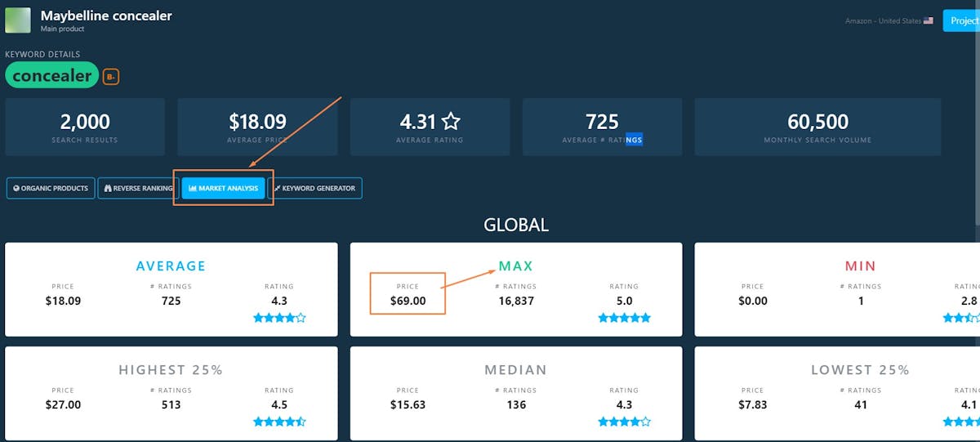Click the star rating under Median 4.3
This screenshot has height=442, width=980.
[x=625, y=422]
